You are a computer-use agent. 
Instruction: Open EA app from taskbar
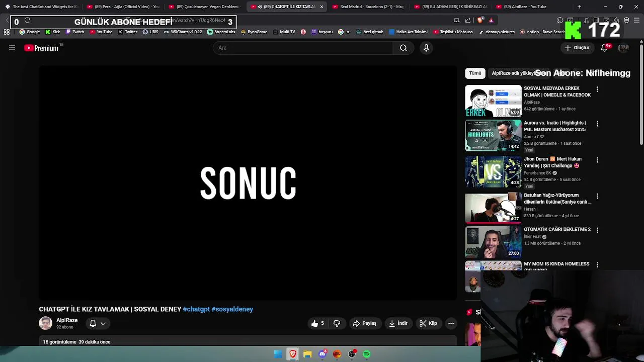tap(337, 354)
